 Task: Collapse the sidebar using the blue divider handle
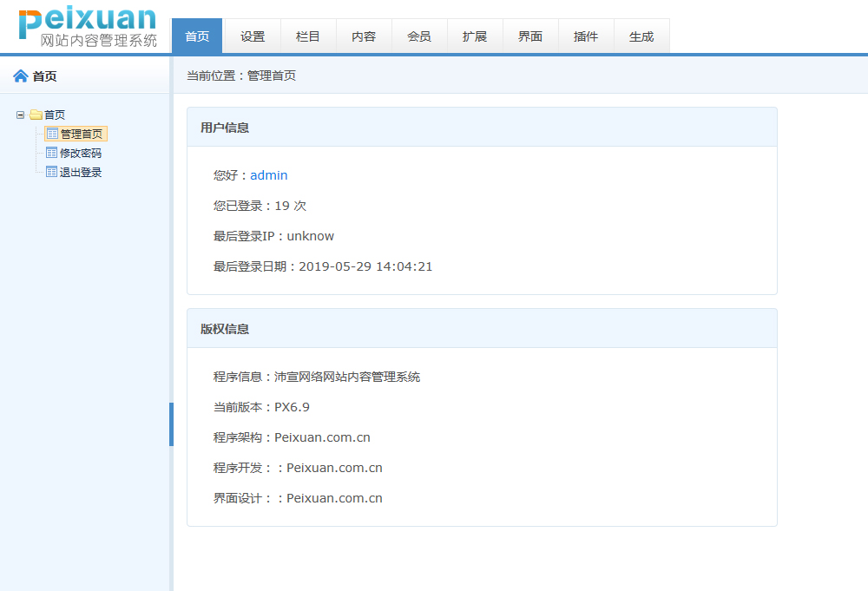point(171,424)
